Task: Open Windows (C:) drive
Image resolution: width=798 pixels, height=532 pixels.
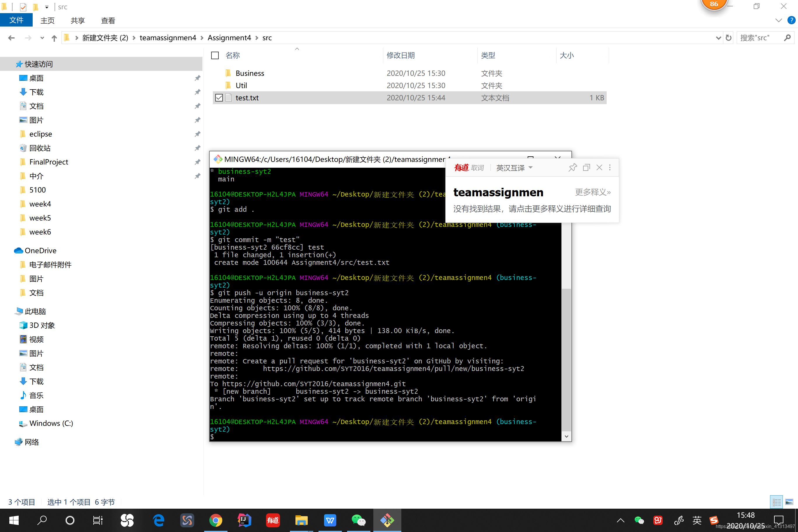Action: tap(51, 423)
